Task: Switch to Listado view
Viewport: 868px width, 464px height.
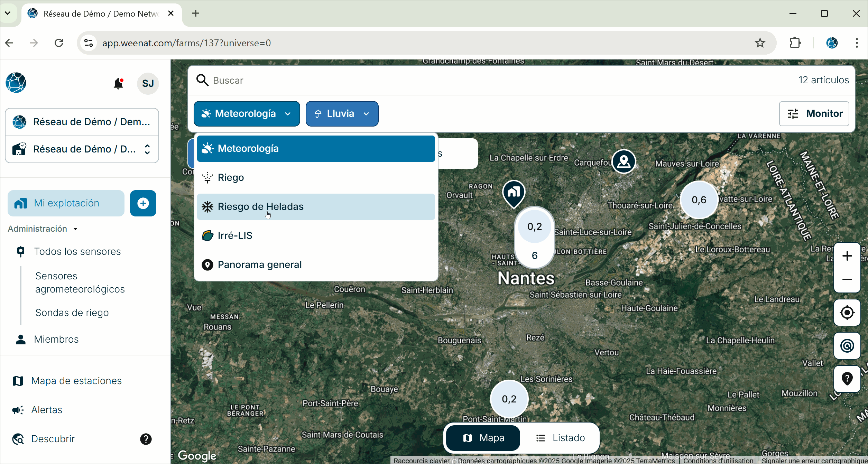Action: [x=561, y=438]
